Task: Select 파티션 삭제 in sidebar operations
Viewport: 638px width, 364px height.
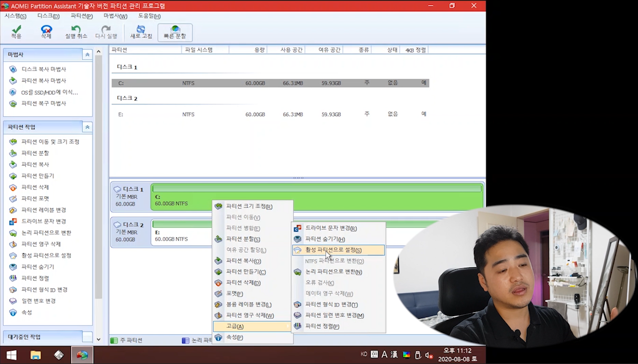Action: tap(29, 187)
